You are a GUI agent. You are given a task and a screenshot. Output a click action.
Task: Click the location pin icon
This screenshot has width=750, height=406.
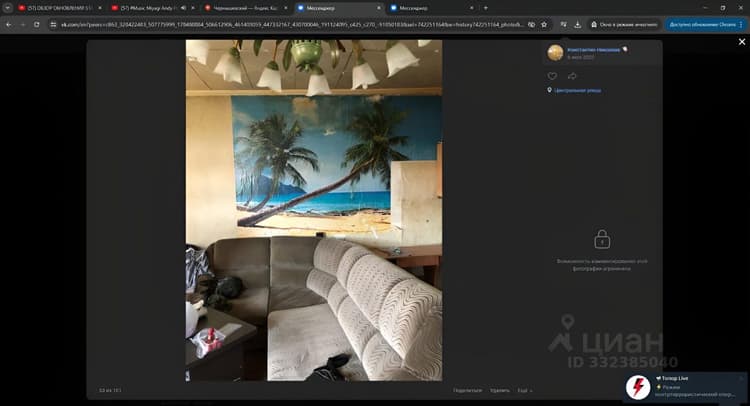tap(550, 90)
